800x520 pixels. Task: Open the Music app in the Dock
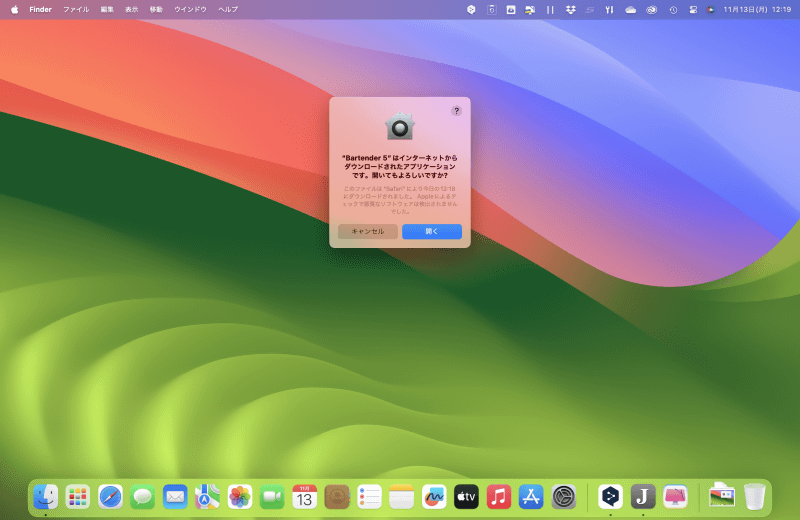click(x=499, y=497)
